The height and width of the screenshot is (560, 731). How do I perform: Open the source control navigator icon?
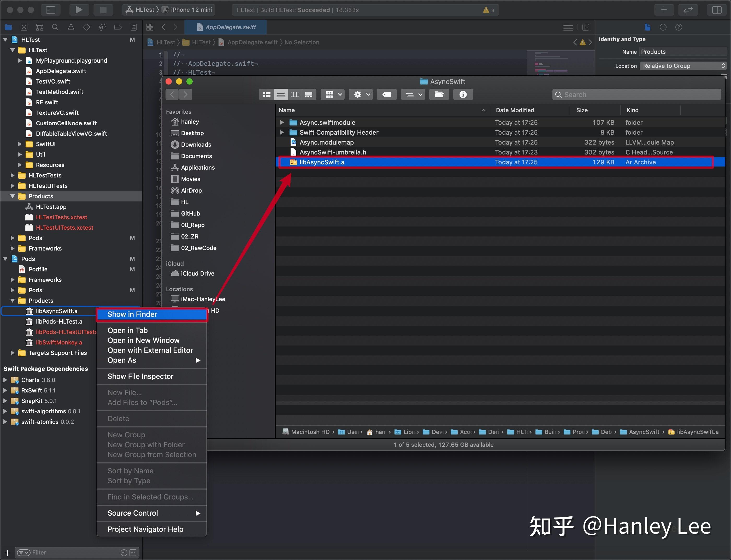(24, 27)
